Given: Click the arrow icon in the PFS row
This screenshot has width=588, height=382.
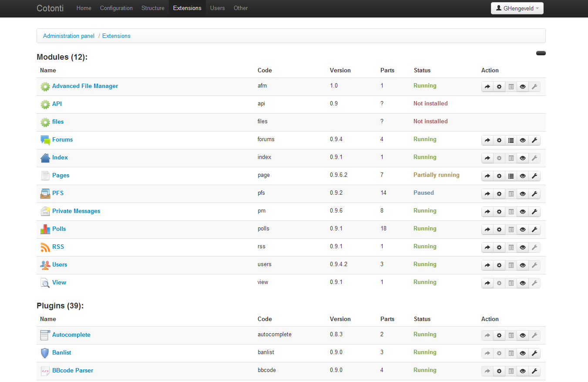Looking at the screenshot, I should pos(487,194).
